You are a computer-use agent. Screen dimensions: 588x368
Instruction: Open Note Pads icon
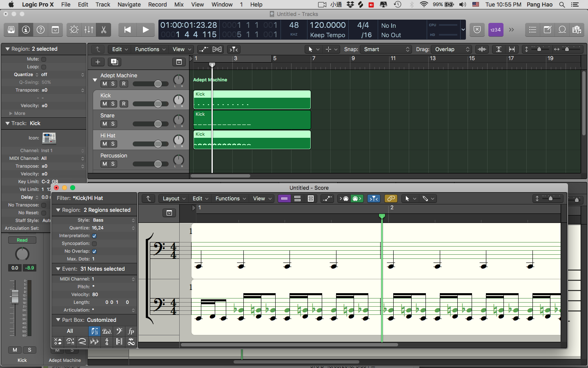(x=548, y=30)
